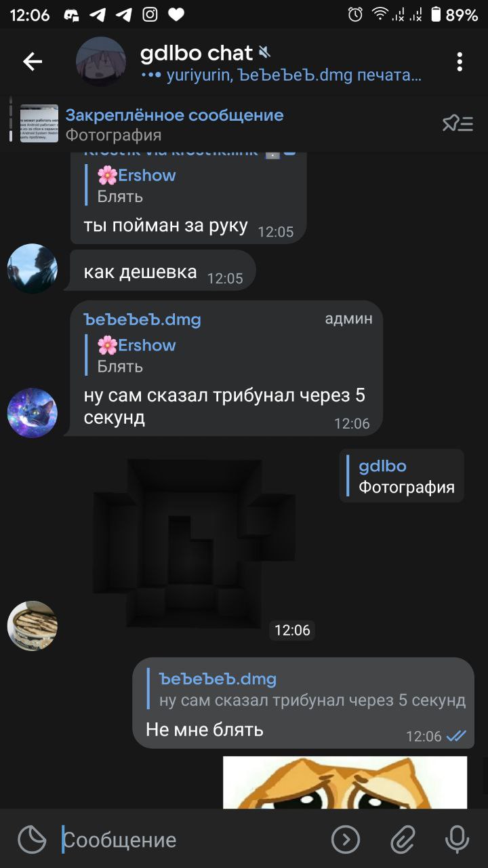Viewport: 488px width, 868px height.
Task: Focus the Сообщение message input field
Action: pos(193,840)
